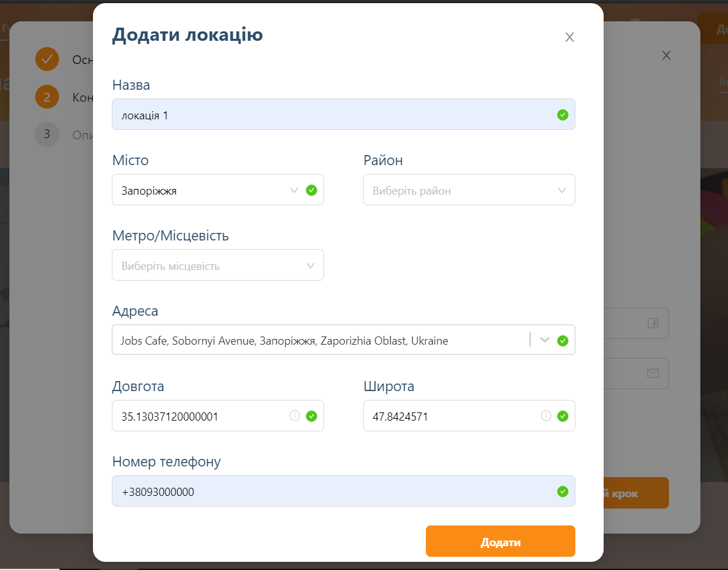
Task: Click the Назва input field
Action: [343, 114]
